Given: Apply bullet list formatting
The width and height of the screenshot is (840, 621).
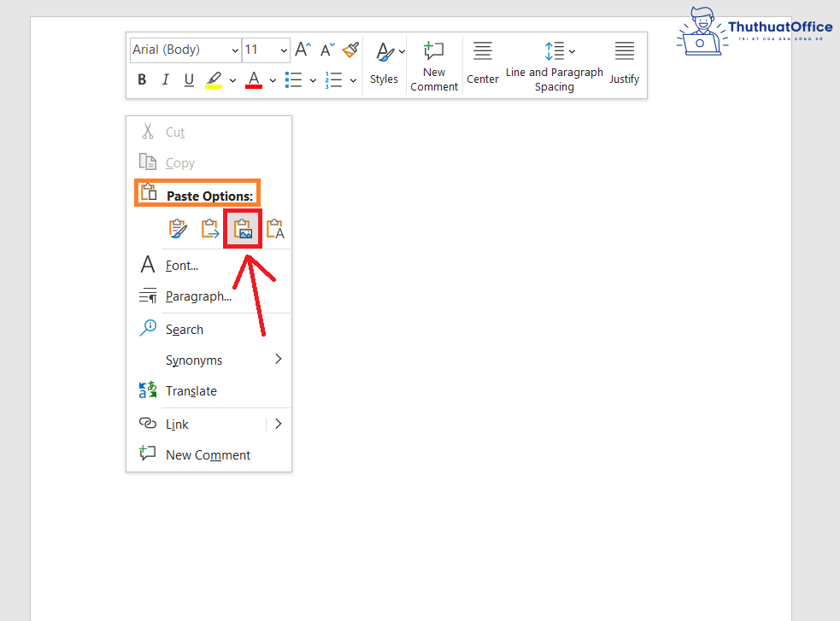Looking at the screenshot, I should click(x=294, y=79).
